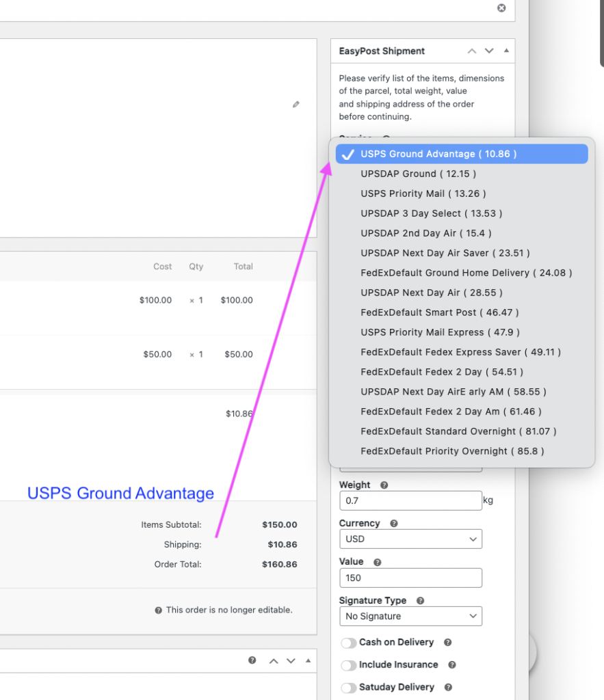Click the Weight input field
604x700 pixels.
(x=410, y=501)
